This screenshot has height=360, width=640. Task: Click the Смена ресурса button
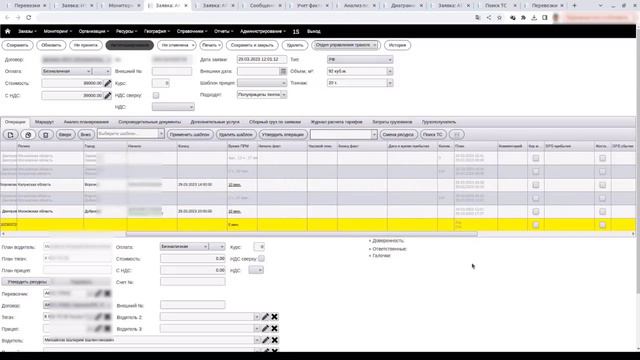pos(398,134)
